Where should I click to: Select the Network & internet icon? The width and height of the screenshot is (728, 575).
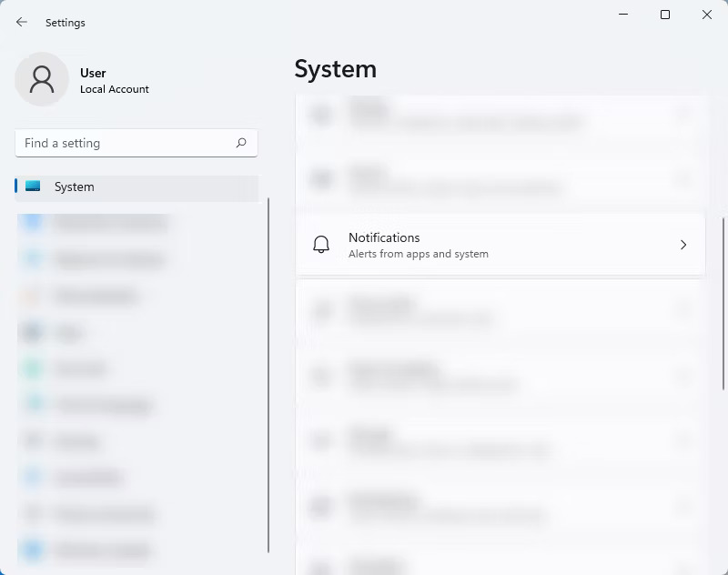pos(32,259)
